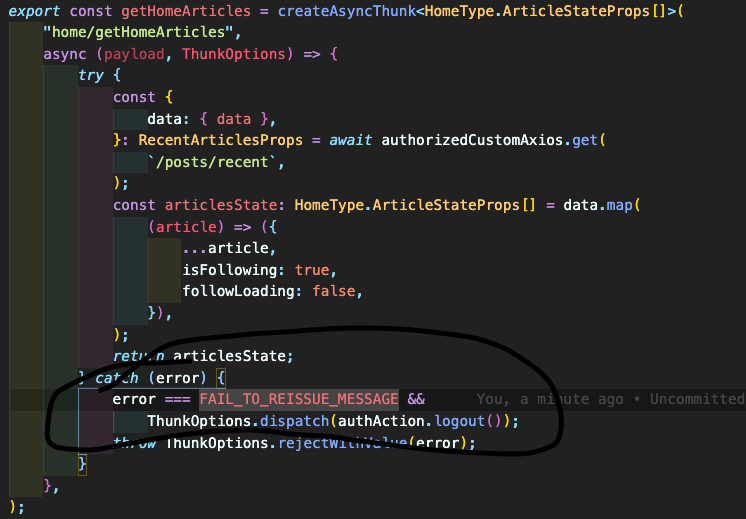The width and height of the screenshot is (746, 519).
Task: Click the RecentArticlesProps type annotation
Action: [x=220, y=140]
